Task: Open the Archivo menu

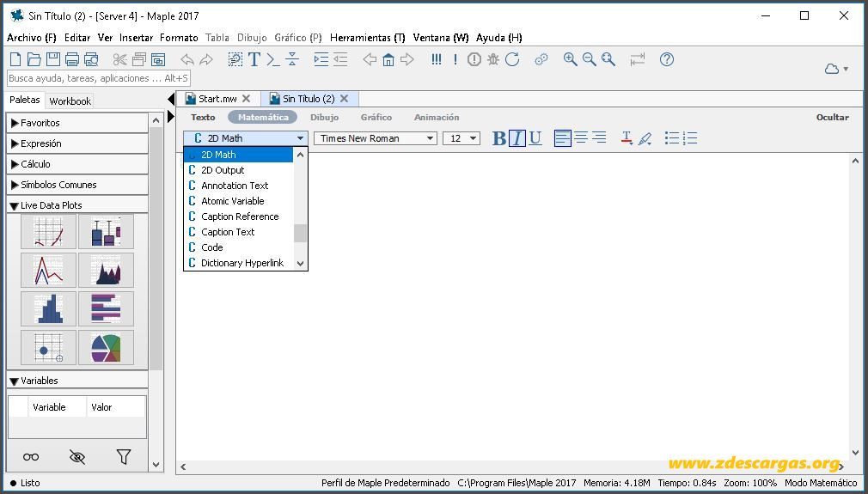Action: (x=32, y=38)
